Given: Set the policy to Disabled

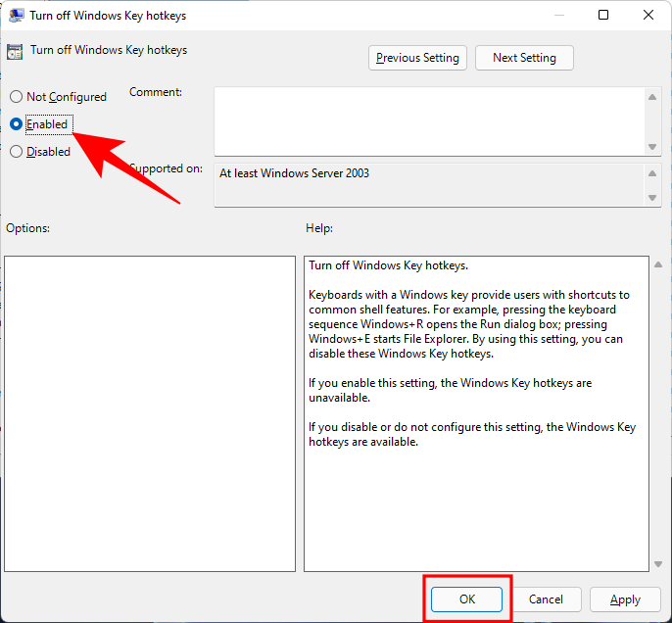Looking at the screenshot, I should [16, 152].
